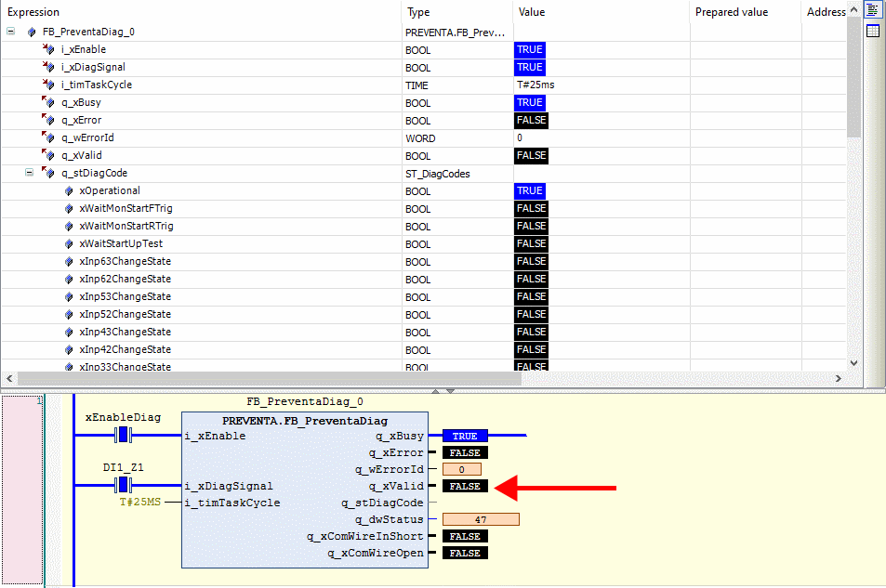Screen dimensions: 886x588
Task: Click the horizontal scrollbar right arrow
Action: tap(838, 378)
